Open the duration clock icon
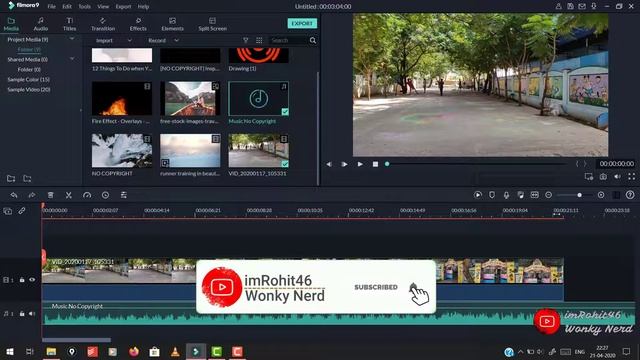640x360 pixels. pos(105,195)
